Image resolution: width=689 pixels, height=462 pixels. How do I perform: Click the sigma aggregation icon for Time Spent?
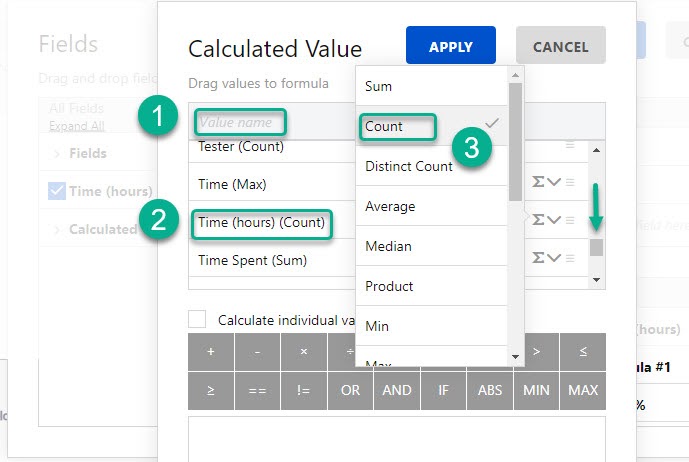(x=538, y=258)
